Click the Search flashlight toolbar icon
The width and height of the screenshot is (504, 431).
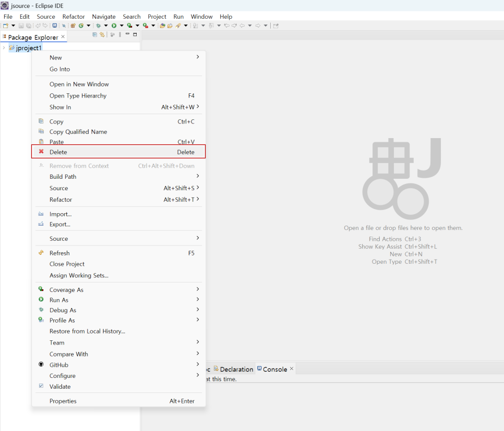178,26
